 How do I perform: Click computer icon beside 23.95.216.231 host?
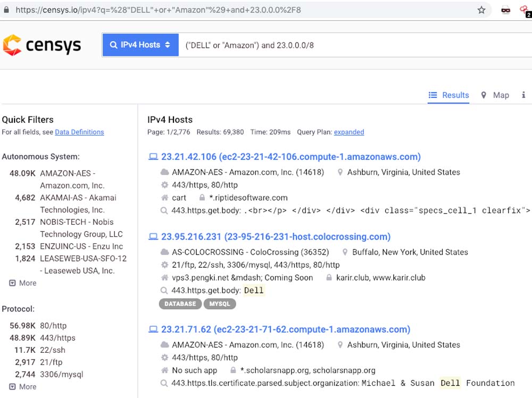click(153, 237)
